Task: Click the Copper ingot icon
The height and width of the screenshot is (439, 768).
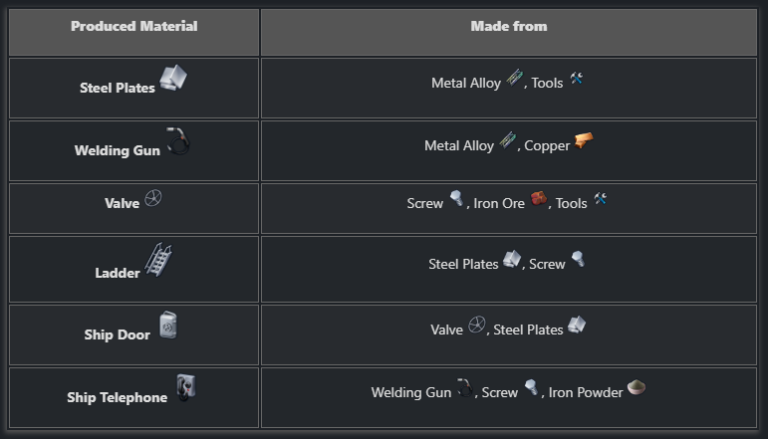Action: pos(584,141)
